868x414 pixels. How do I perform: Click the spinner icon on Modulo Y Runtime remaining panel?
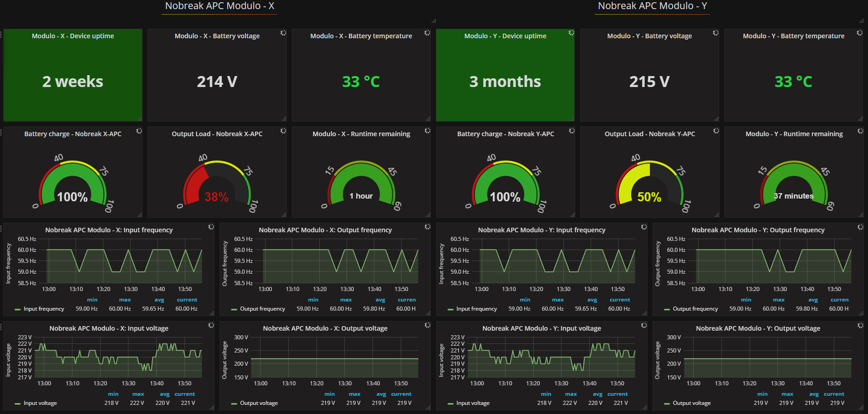pos(860,131)
